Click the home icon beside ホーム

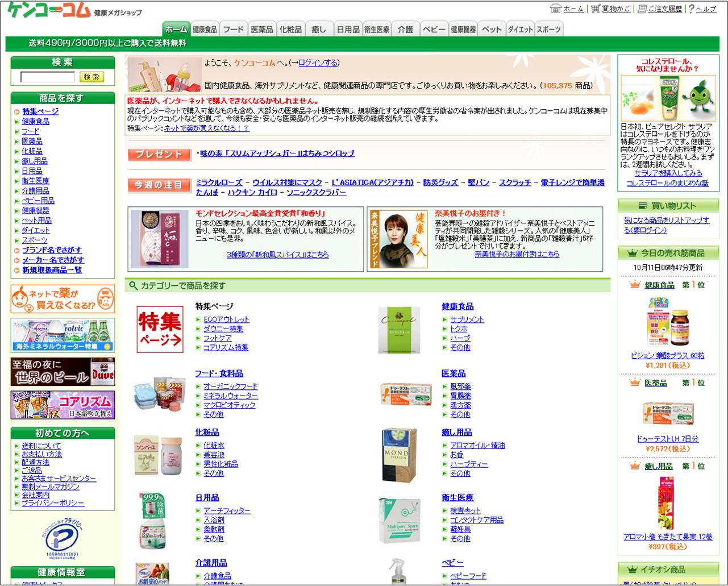pos(555,9)
